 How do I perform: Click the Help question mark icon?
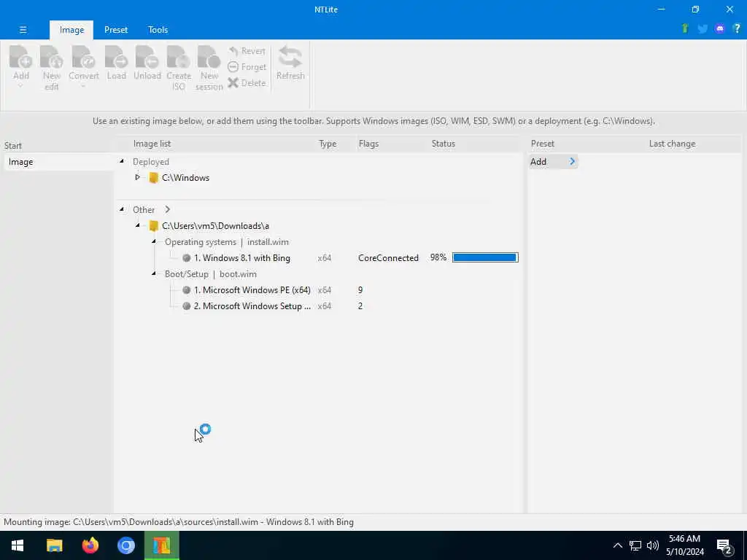pyautogui.click(x=737, y=28)
